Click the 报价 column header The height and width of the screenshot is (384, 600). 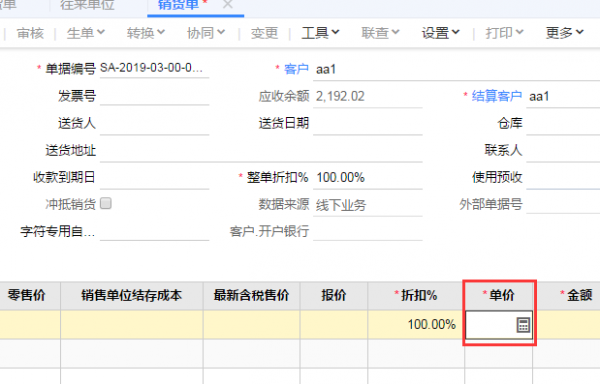(334, 295)
